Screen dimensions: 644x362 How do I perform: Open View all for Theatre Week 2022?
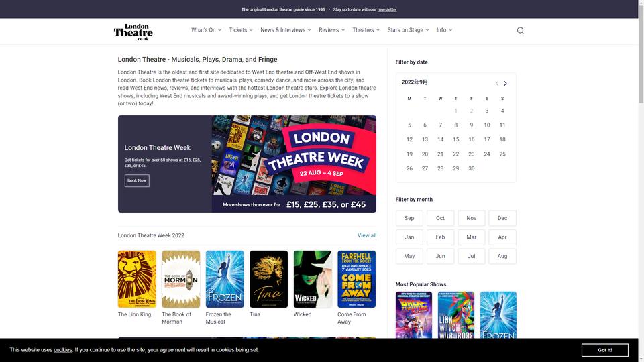pyautogui.click(x=367, y=235)
